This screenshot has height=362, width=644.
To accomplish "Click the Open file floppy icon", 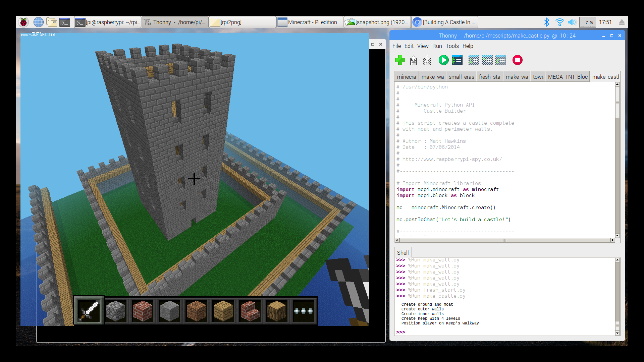I will pyautogui.click(x=414, y=60).
